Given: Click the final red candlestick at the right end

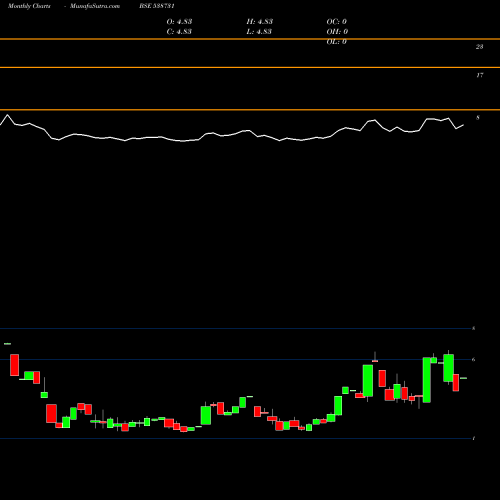Looking at the screenshot, I should click(456, 382).
